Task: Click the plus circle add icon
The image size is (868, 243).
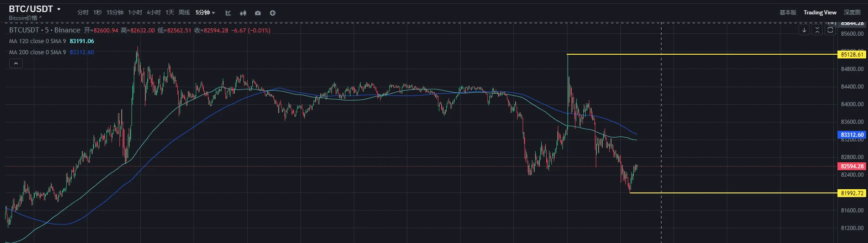Action: pyautogui.click(x=273, y=13)
